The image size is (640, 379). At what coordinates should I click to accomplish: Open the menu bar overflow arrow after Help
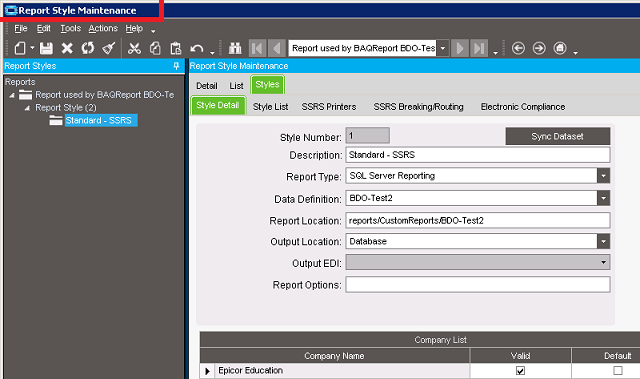(153, 31)
